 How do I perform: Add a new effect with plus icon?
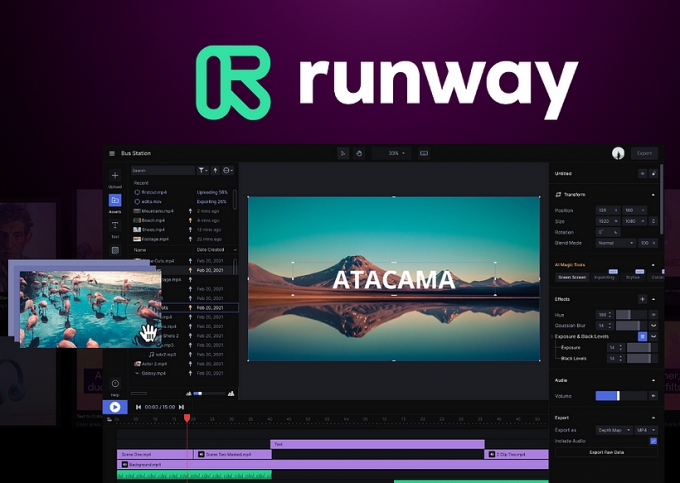[x=641, y=299]
